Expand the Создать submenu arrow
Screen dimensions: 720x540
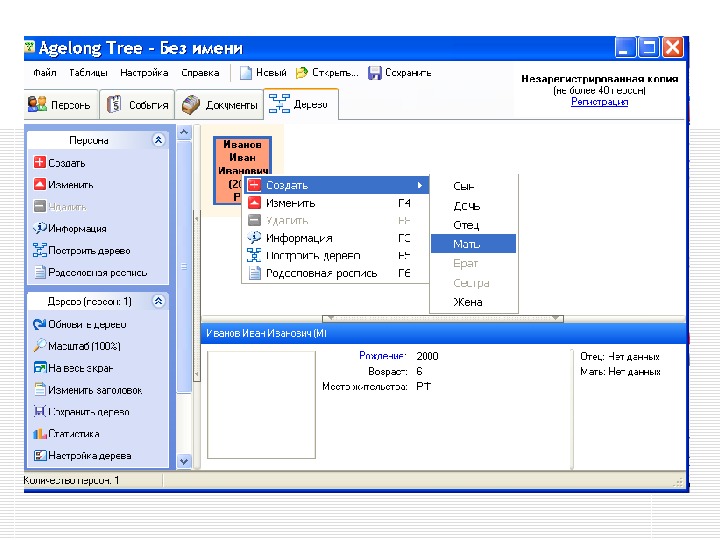420,185
